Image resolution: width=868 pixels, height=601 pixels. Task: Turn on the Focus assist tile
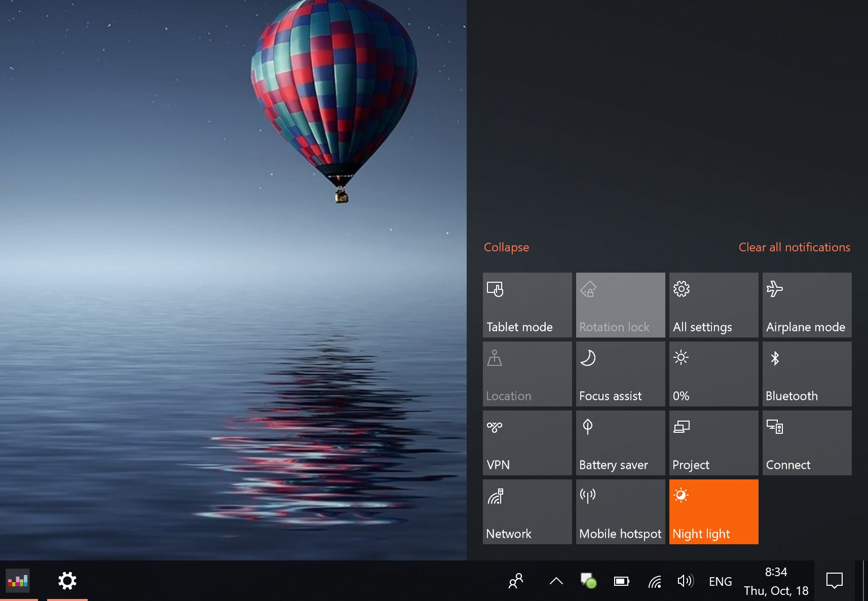pyautogui.click(x=620, y=374)
